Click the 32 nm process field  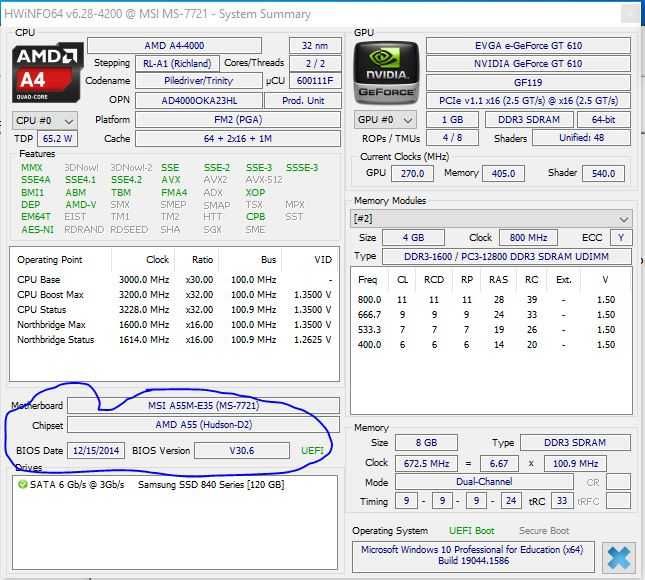(x=315, y=45)
